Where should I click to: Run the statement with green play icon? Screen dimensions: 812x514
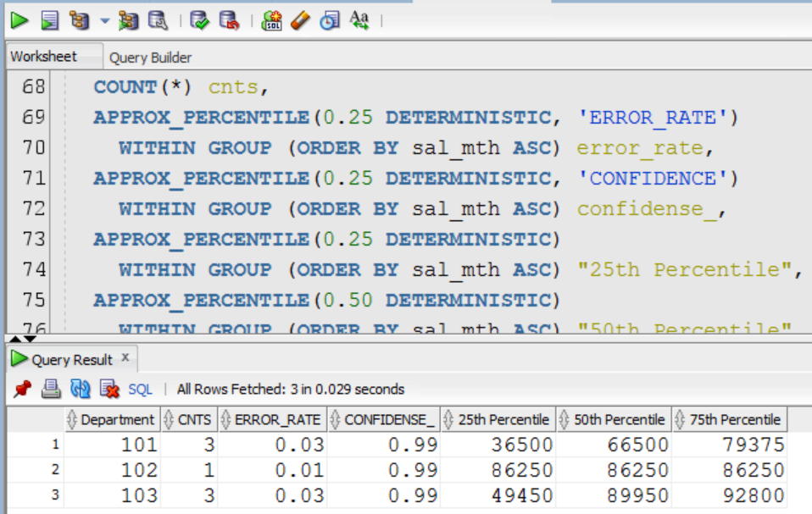click(19, 20)
